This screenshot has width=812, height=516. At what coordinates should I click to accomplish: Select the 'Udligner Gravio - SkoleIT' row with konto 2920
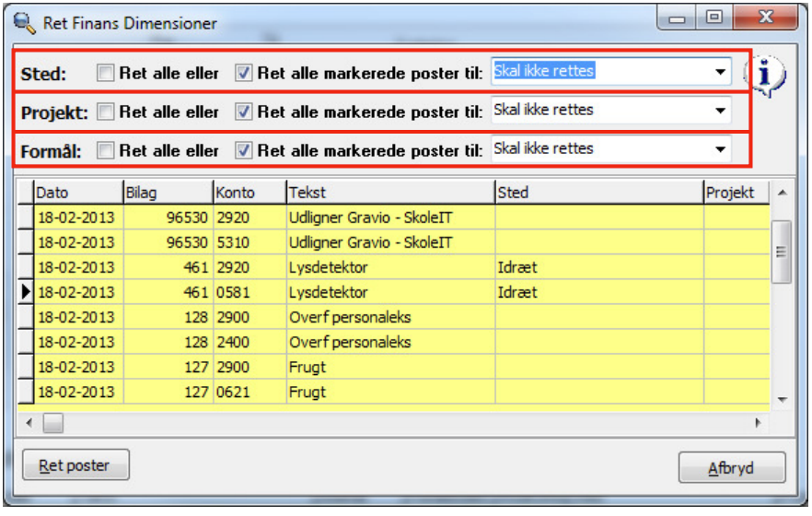pos(368,217)
